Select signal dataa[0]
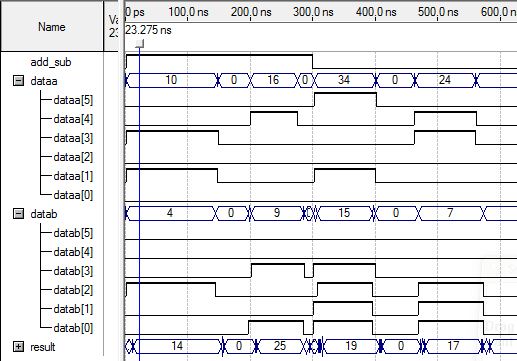The image size is (517, 361). [x=73, y=195]
